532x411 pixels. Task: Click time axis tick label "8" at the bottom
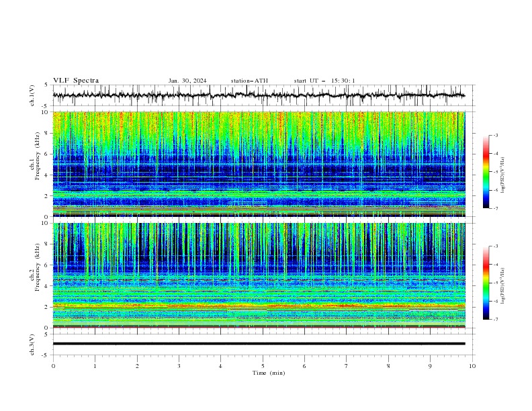(x=388, y=366)
